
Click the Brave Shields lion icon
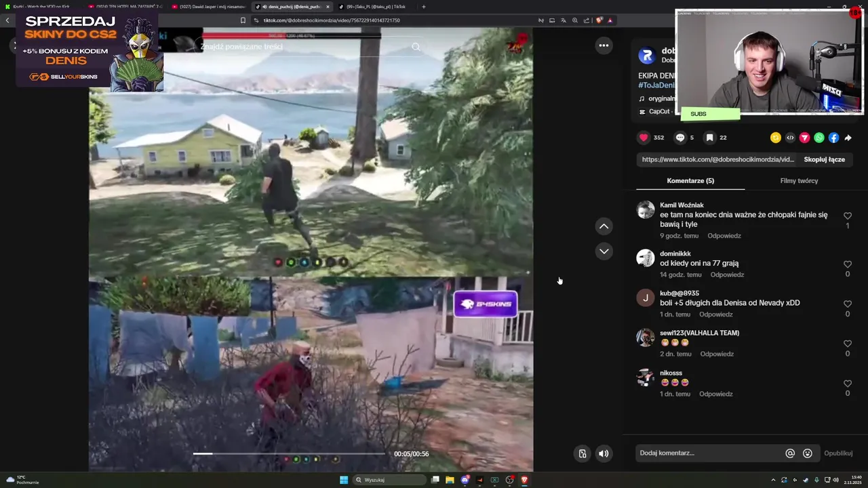(599, 20)
